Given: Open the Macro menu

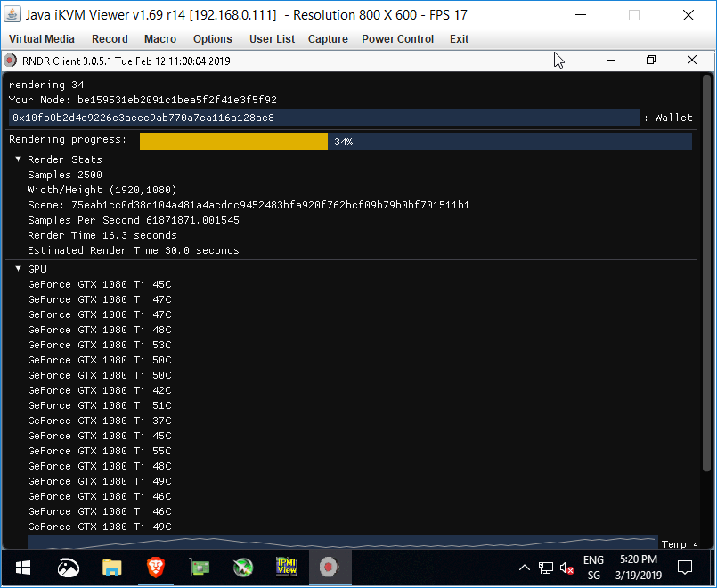Looking at the screenshot, I should point(160,39).
